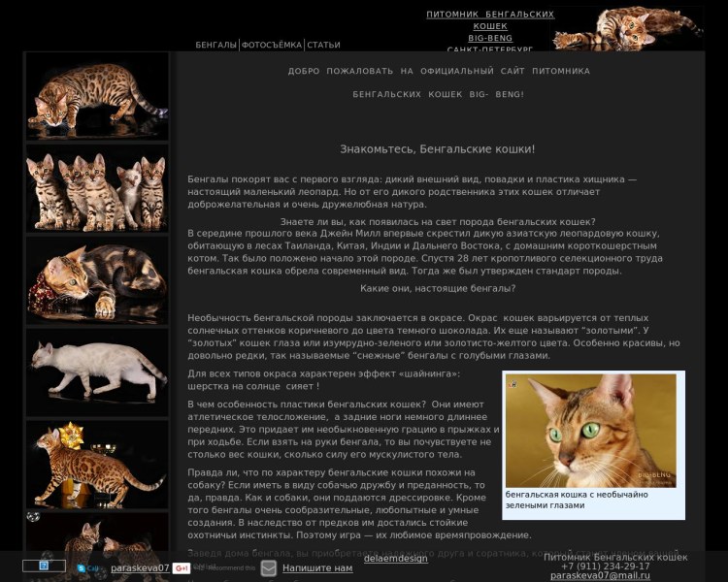Open the СТАТЬИ menu item

(x=324, y=46)
